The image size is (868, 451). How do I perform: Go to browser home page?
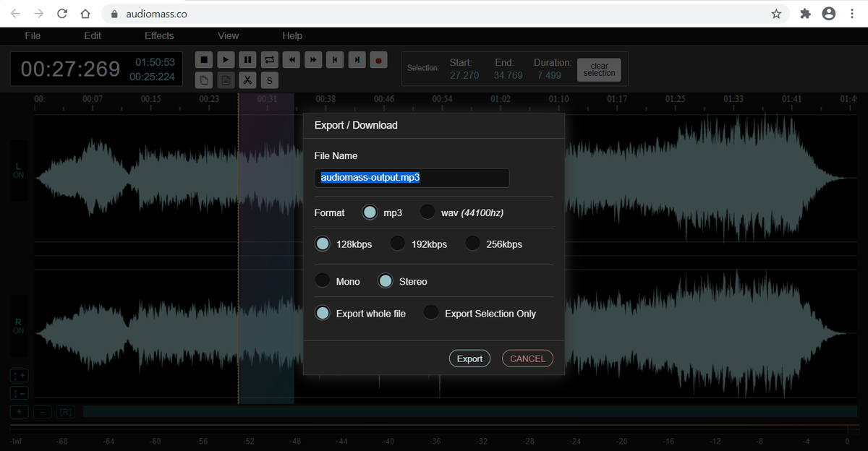tap(85, 14)
